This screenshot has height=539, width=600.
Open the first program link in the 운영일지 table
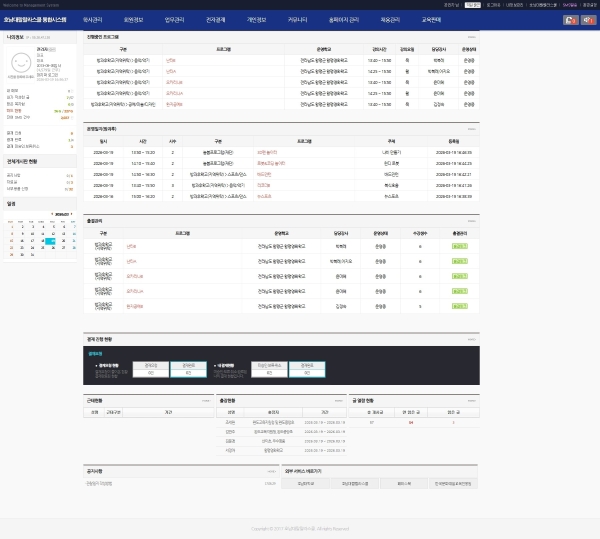click(x=267, y=152)
